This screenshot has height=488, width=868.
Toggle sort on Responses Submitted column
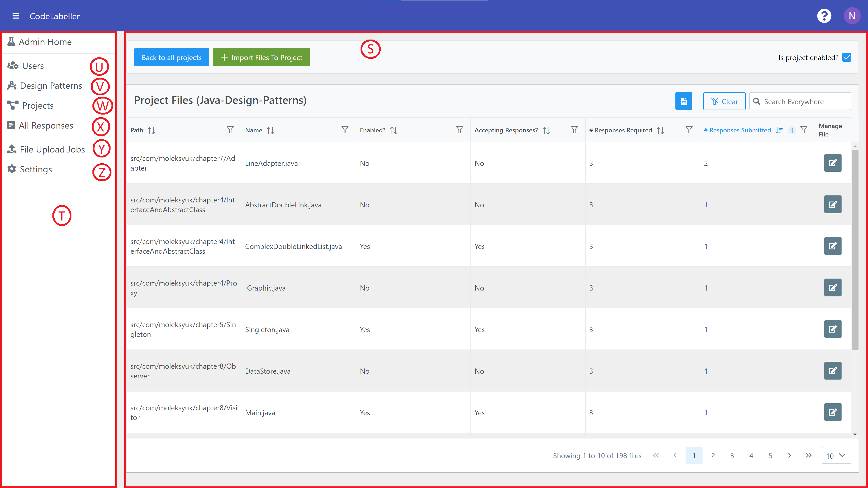[779, 130]
